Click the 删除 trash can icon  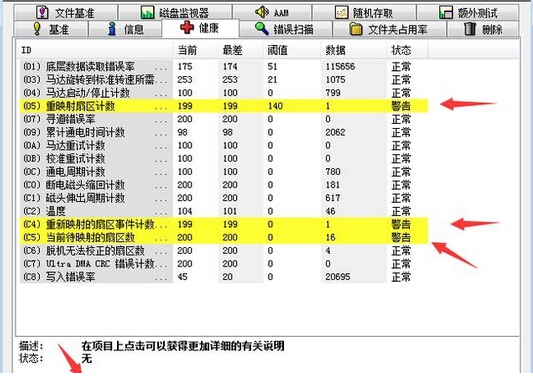tap(470, 29)
